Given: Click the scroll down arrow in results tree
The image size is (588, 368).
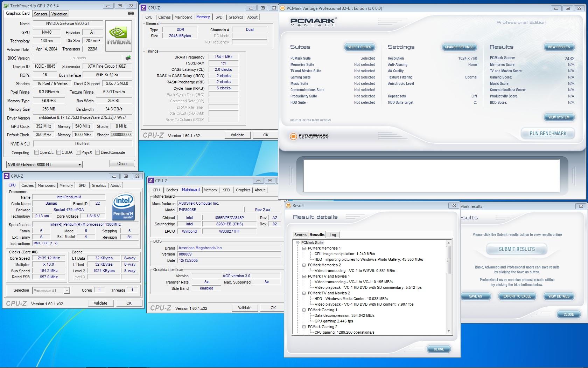Looking at the screenshot, I should [x=448, y=331].
